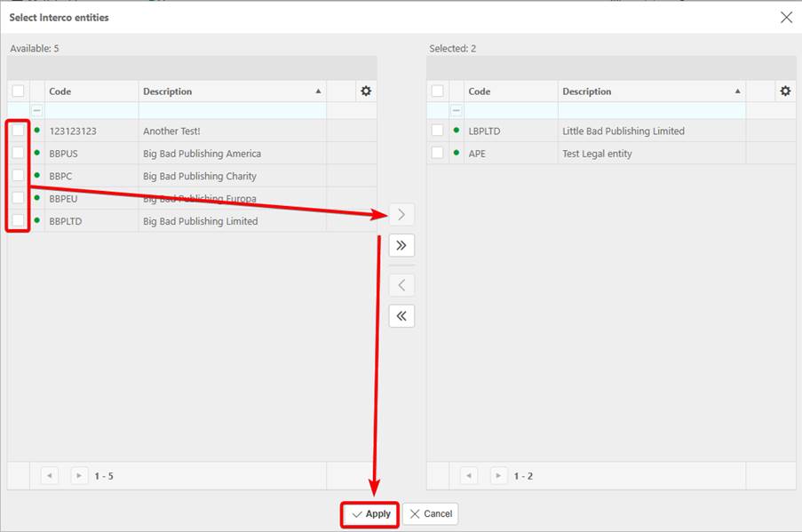Select 'Little Bad Publishing Limited' cell
Viewport: 802px width, 532px height.
pyautogui.click(x=652, y=131)
